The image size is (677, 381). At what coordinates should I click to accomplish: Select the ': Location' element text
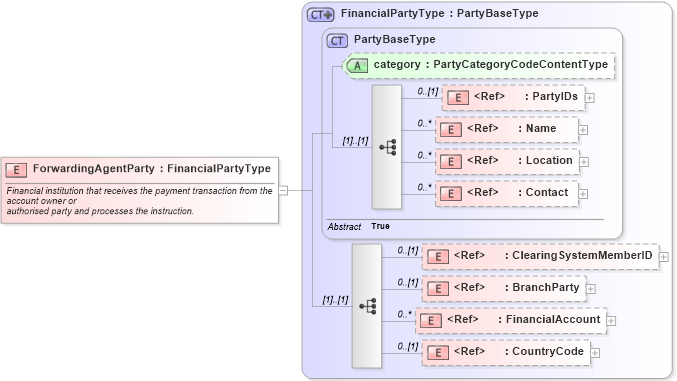tap(545, 160)
